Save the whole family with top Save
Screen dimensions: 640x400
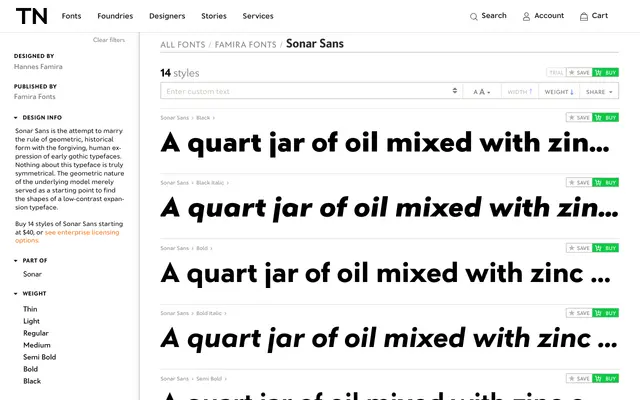[x=579, y=73]
